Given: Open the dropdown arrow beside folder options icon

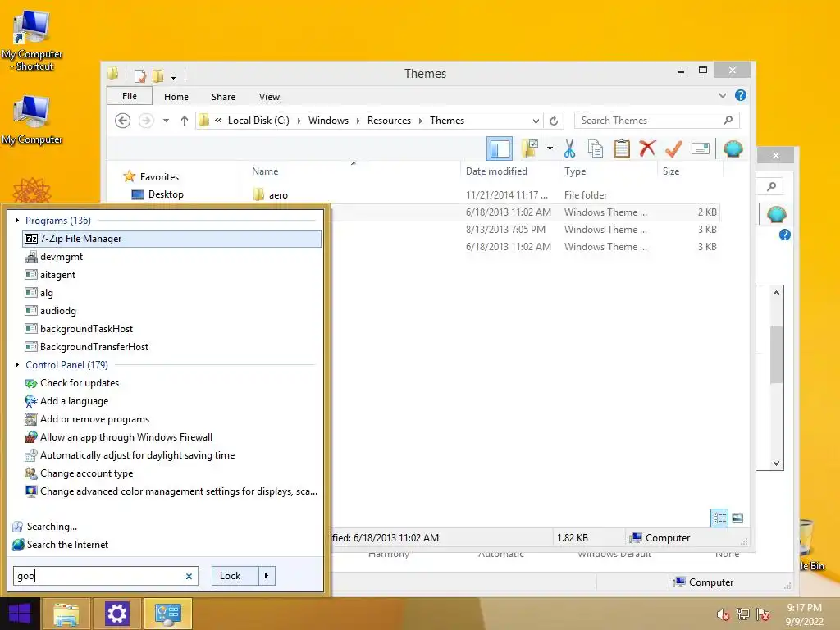Looking at the screenshot, I should 550,148.
